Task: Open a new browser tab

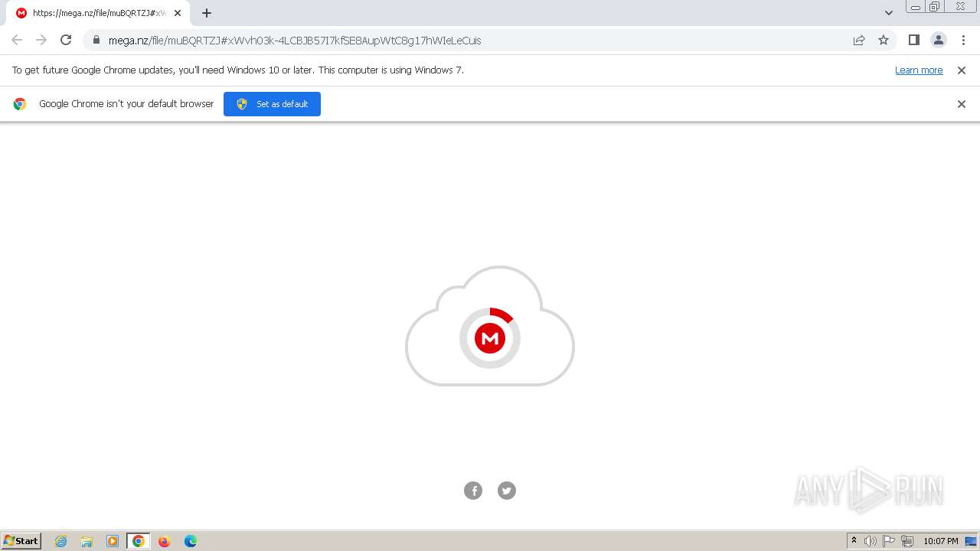Action: 207,13
